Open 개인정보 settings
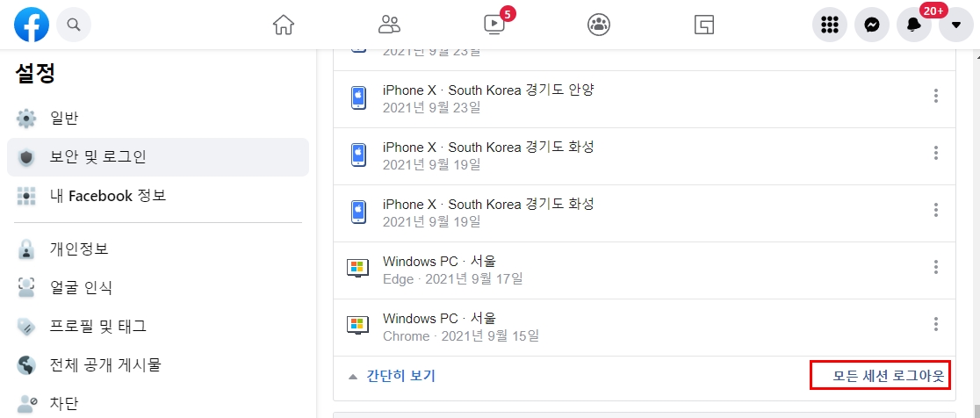Screen dimensions: 980x418 pos(158,249)
